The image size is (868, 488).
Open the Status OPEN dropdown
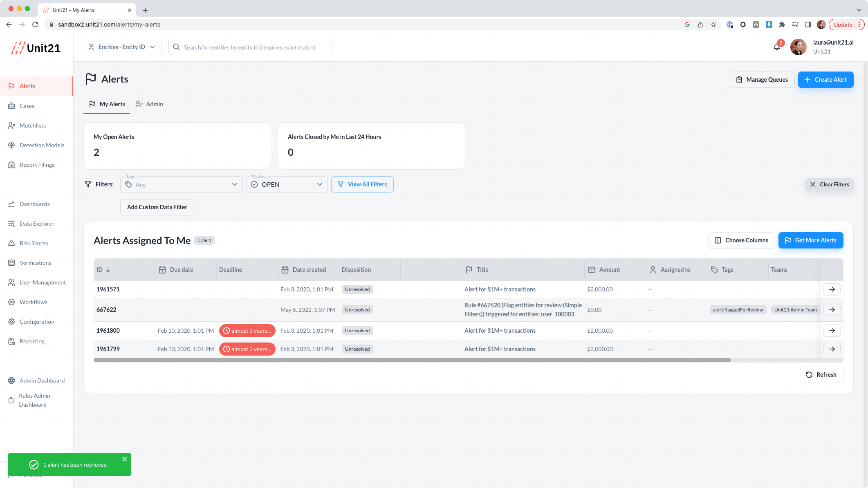[x=287, y=184]
